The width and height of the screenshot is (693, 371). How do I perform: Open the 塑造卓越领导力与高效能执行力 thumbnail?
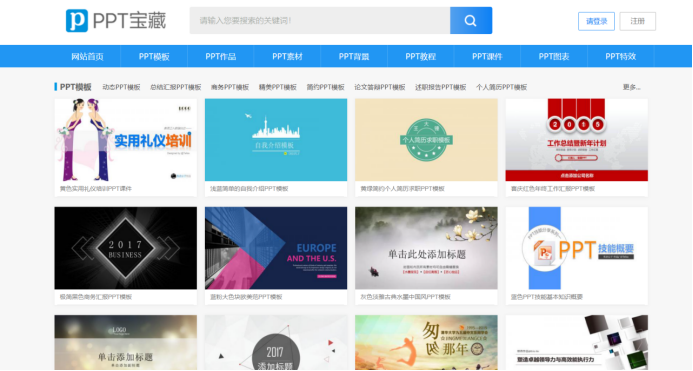pos(577,343)
